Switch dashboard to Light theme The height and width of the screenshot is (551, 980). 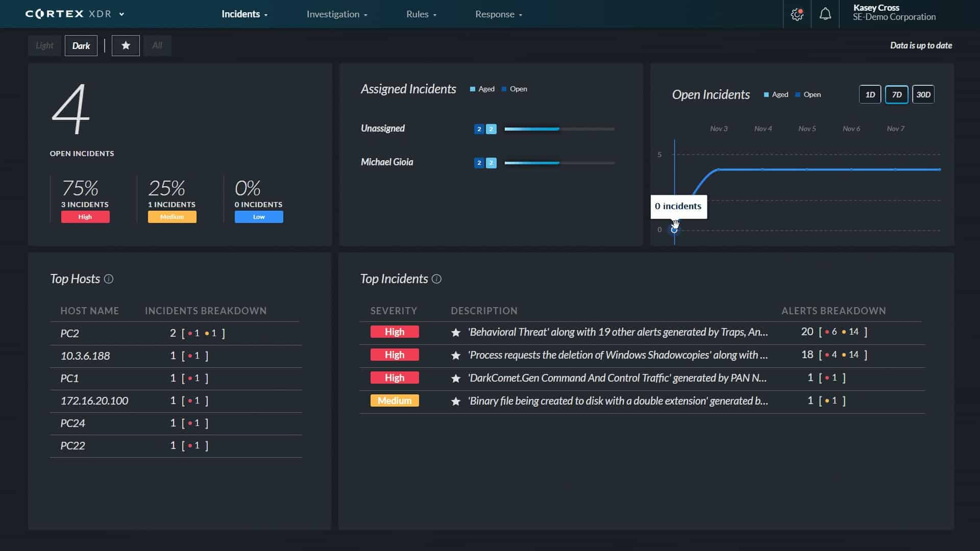click(x=44, y=45)
